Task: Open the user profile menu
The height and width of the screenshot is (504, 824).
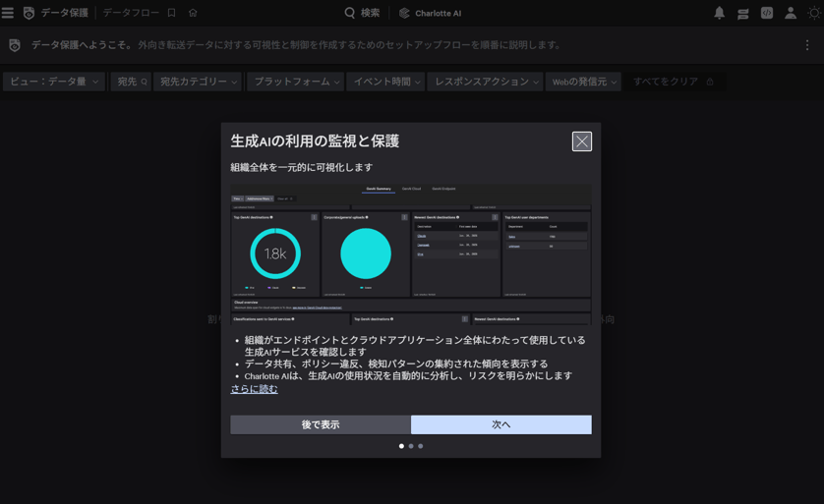Action: 791,13
